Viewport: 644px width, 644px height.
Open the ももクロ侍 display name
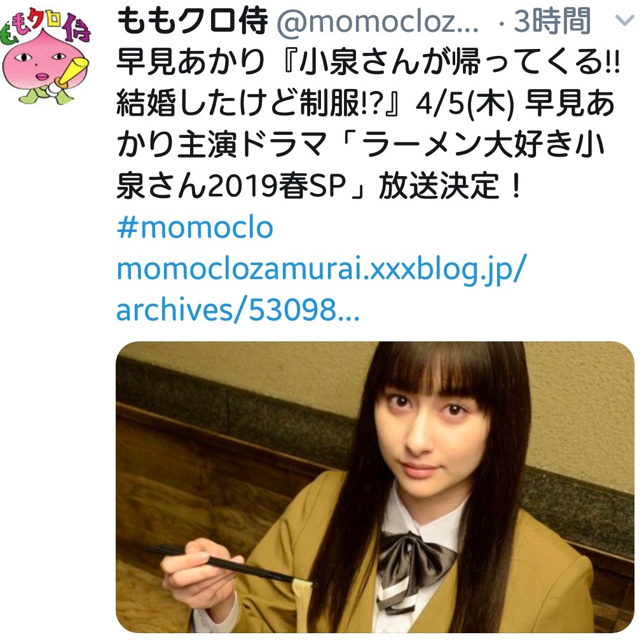[193, 20]
